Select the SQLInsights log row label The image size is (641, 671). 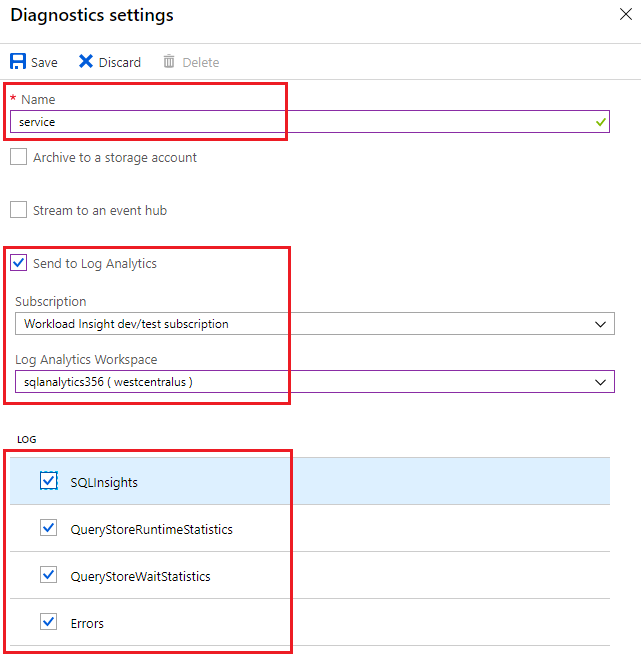tap(104, 482)
